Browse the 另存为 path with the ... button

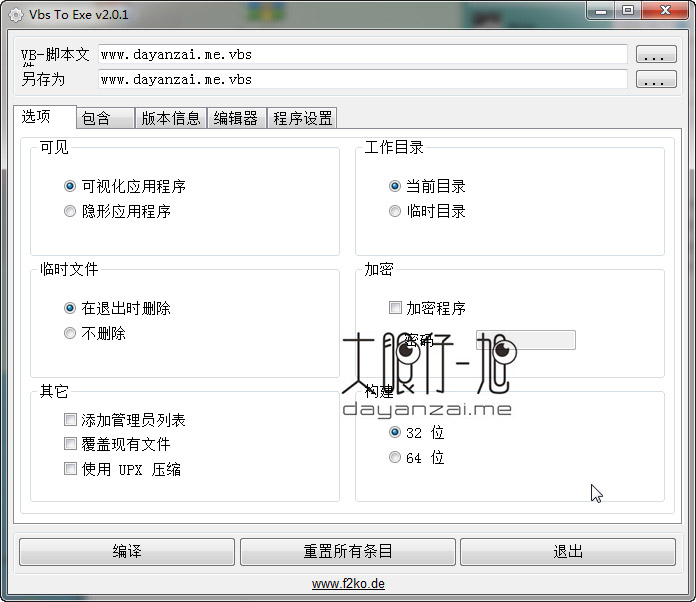tap(656, 79)
